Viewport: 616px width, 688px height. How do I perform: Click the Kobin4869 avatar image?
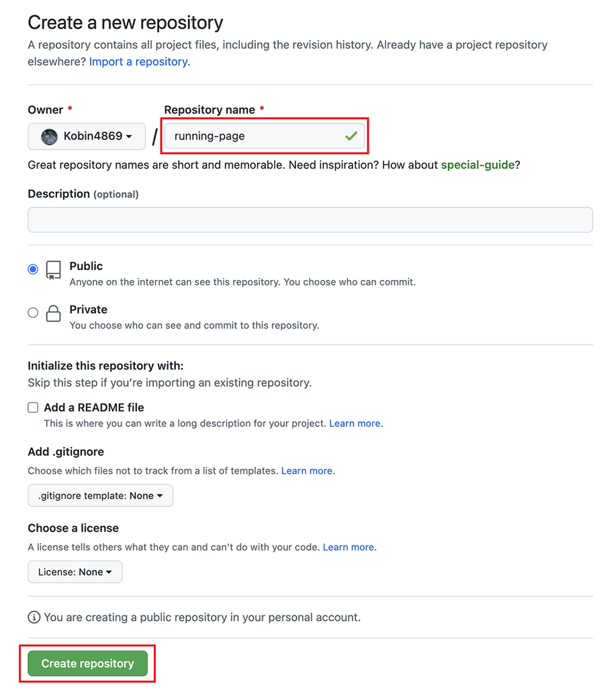tap(49, 136)
